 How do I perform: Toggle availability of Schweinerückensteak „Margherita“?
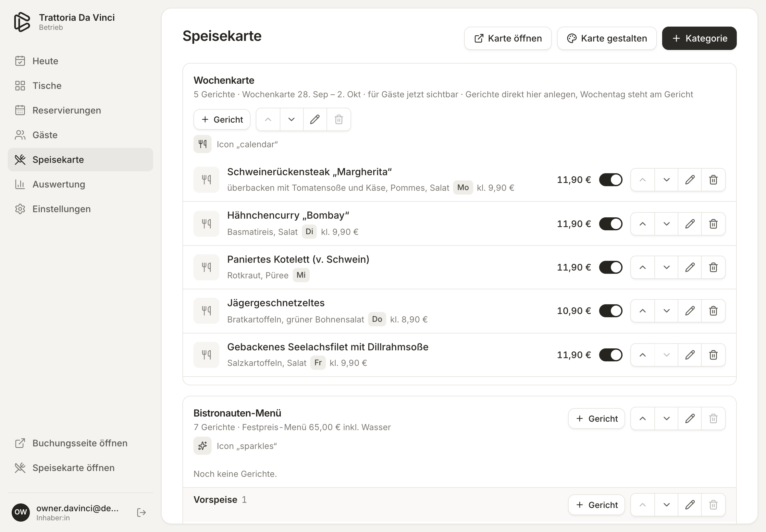(x=611, y=180)
